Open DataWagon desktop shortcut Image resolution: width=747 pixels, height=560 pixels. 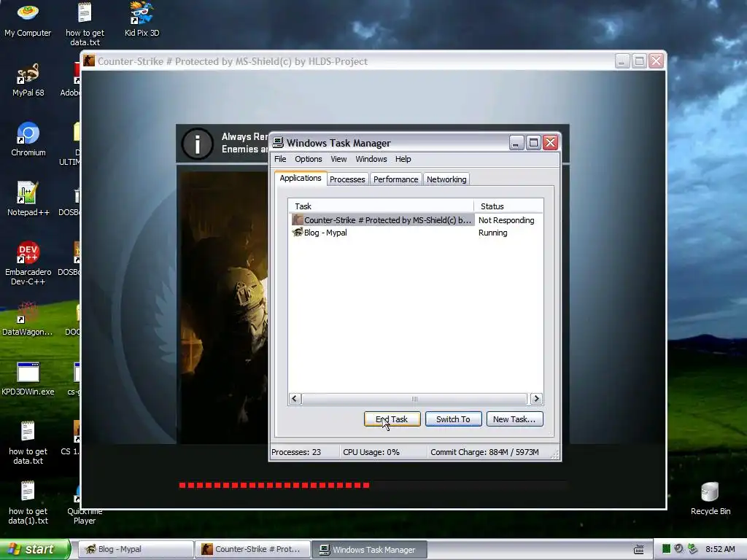point(28,318)
